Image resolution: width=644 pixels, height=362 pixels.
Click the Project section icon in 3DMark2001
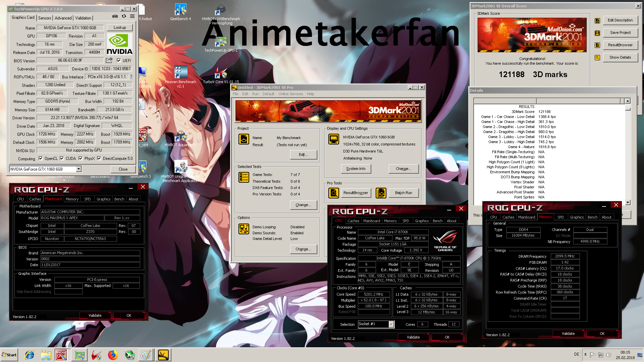(x=244, y=139)
